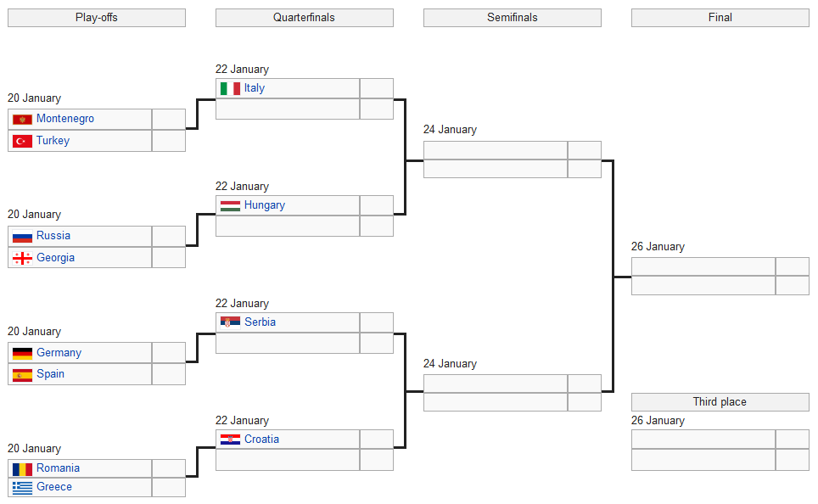Click the Germany flag icon
Image resolution: width=818 pixels, height=504 pixels.
pyautogui.click(x=22, y=353)
